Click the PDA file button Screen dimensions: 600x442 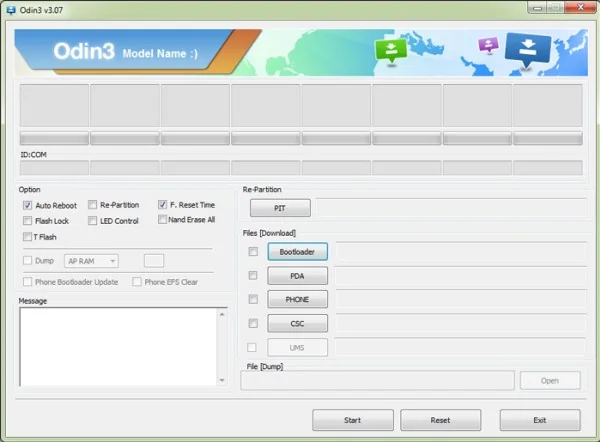297,276
